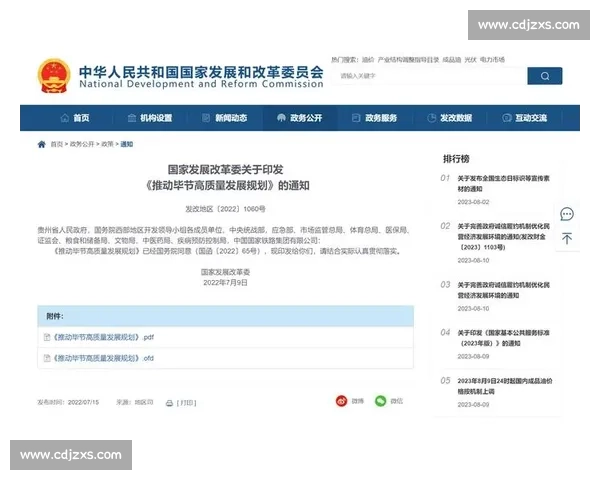Screen dimensions: 600x480
Task: Click the signing date 2022年7月9日
Action: (x=225, y=283)
